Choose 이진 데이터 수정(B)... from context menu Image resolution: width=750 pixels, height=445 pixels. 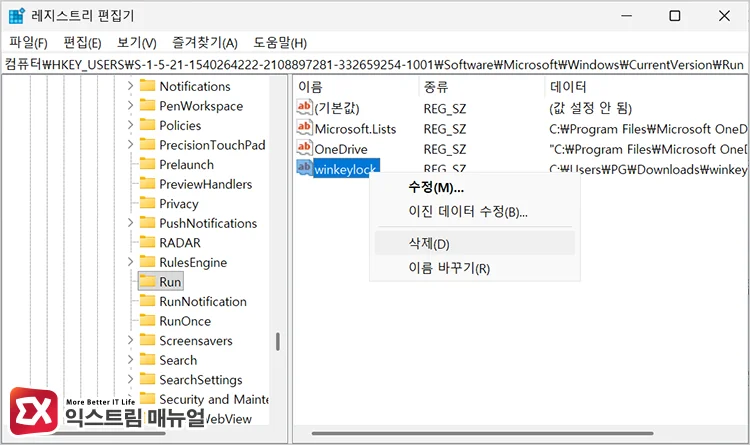474,211
